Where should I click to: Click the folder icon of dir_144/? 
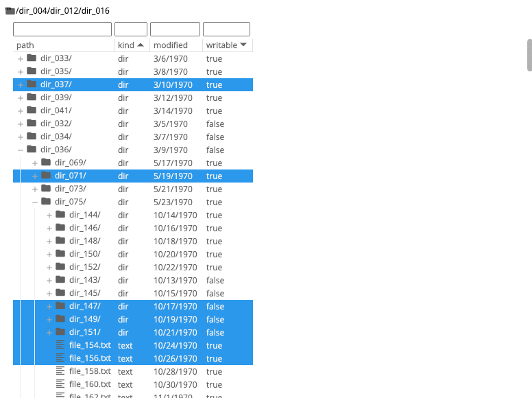60,214
